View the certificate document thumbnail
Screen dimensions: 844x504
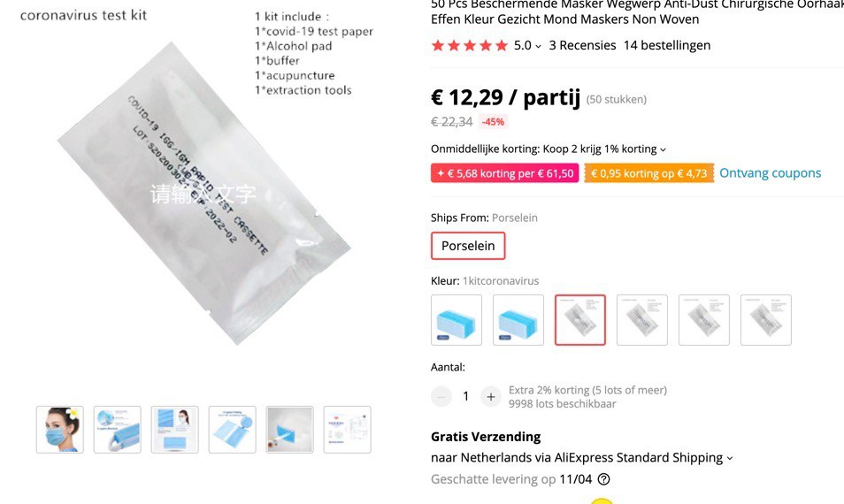[x=347, y=429]
